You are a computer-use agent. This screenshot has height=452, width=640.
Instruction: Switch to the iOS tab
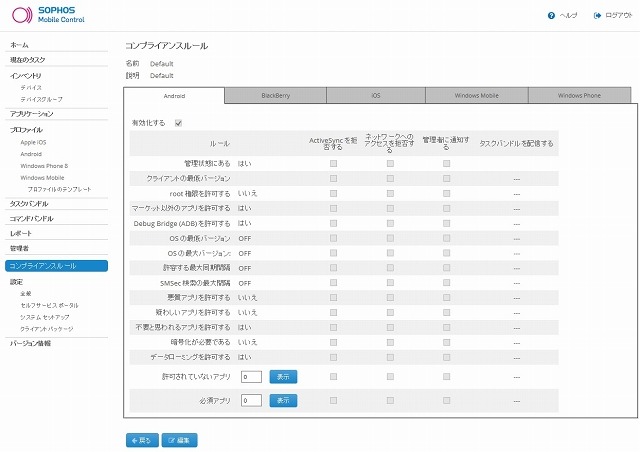376,96
